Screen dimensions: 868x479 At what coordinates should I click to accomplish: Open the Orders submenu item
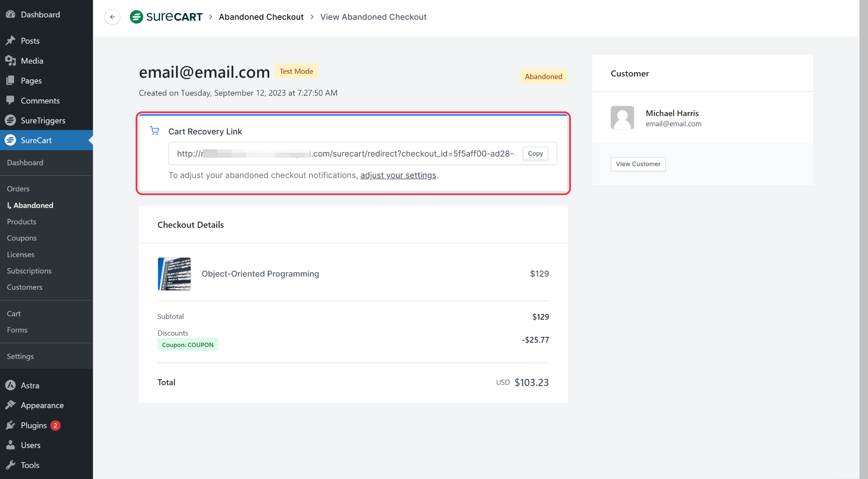18,189
